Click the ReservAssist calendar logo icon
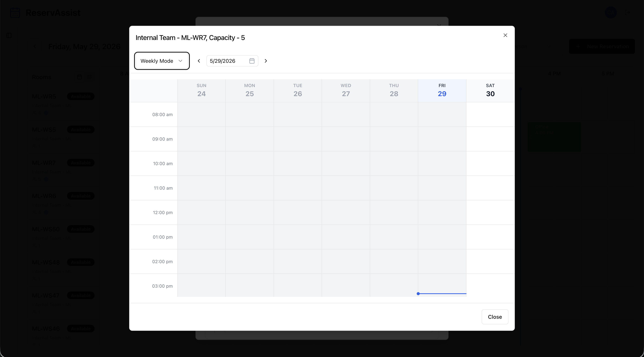Screen dimensions: 644x357 pyautogui.click(x=15, y=12)
